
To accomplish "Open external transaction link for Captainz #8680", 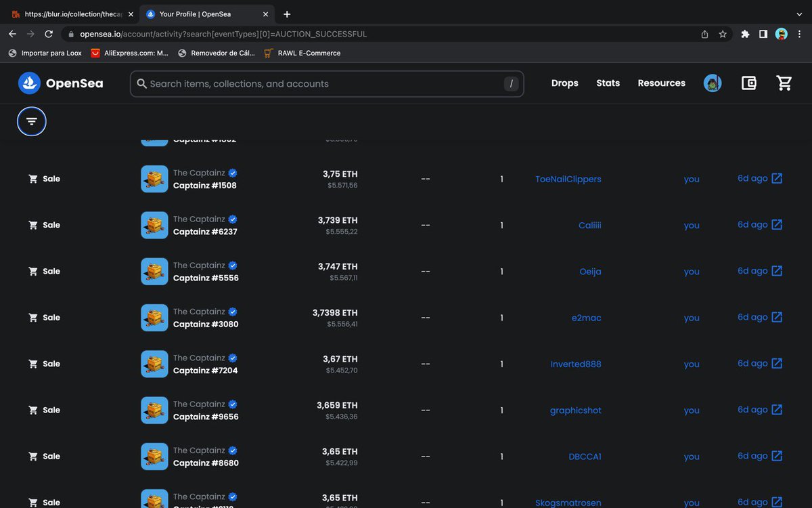I will click(x=777, y=456).
